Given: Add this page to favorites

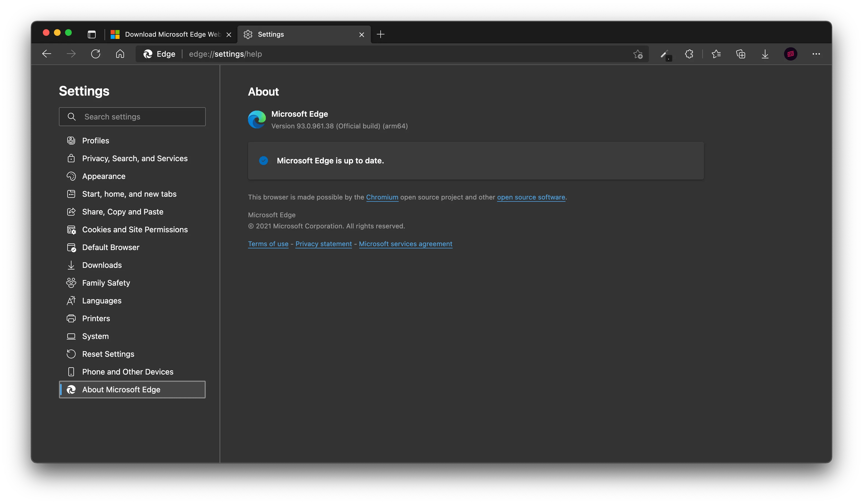Looking at the screenshot, I should pos(638,54).
